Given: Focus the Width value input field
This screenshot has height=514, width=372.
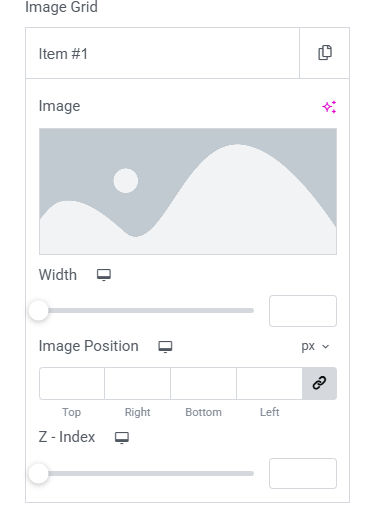Looking at the screenshot, I should coord(303,311).
